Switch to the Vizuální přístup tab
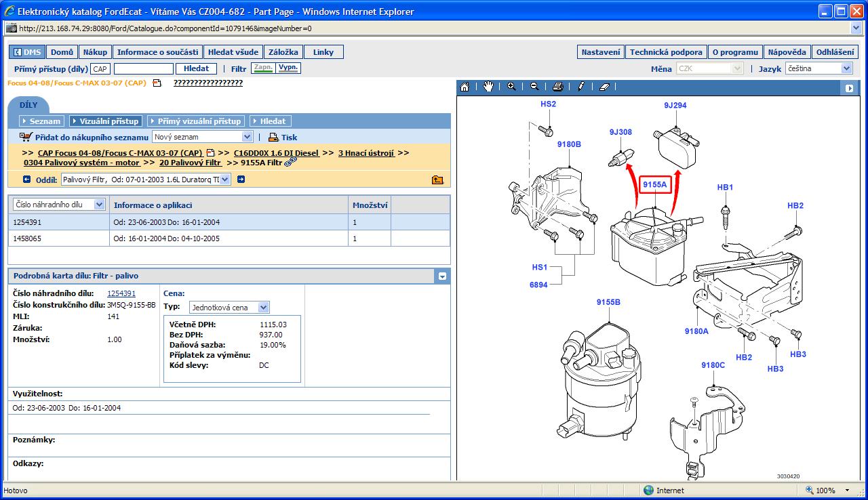This screenshot has height=500, width=868. coord(106,121)
